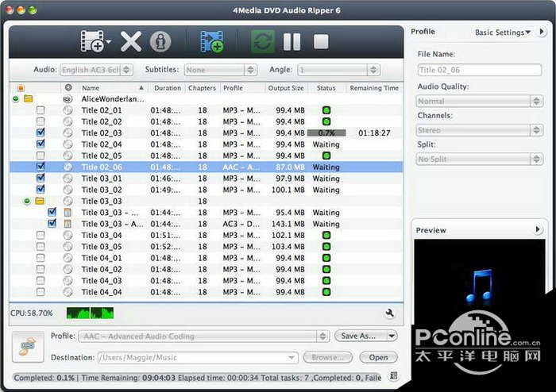Open the file info toolbar icon
Screen dimensions: 556x392
tap(160, 42)
